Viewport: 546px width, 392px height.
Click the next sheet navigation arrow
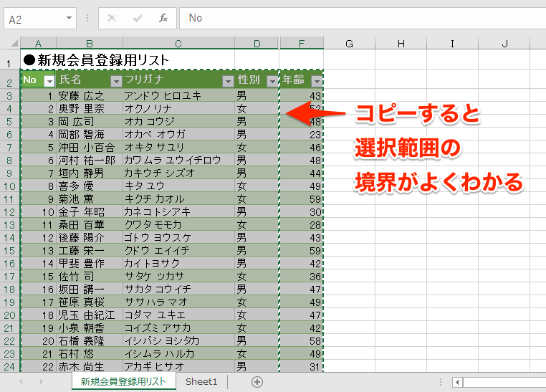(42, 382)
